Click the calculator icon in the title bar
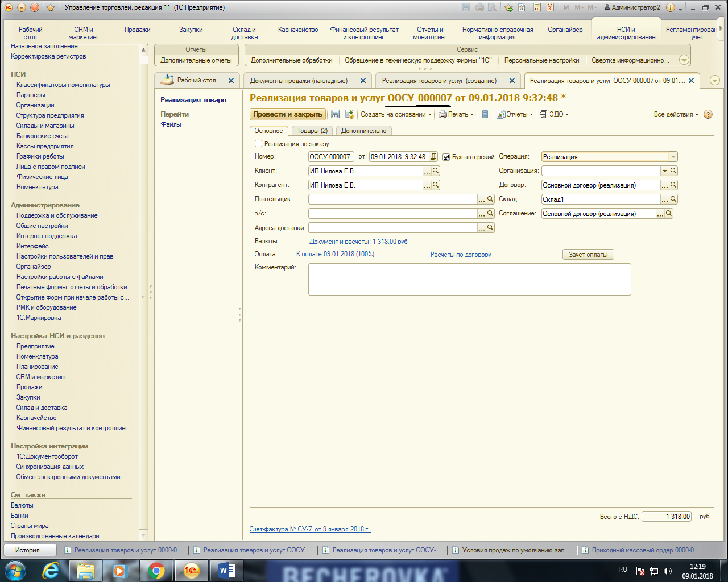Viewport: 728px width, 582px height. click(537, 7)
